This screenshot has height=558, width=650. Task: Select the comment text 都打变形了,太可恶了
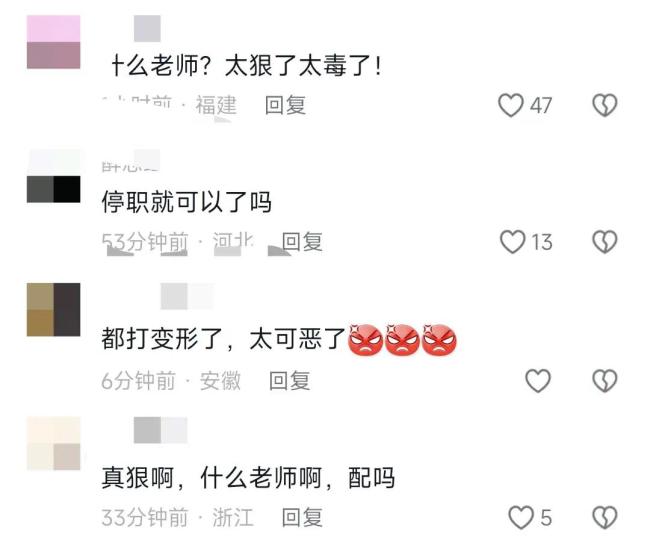click(224, 339)
